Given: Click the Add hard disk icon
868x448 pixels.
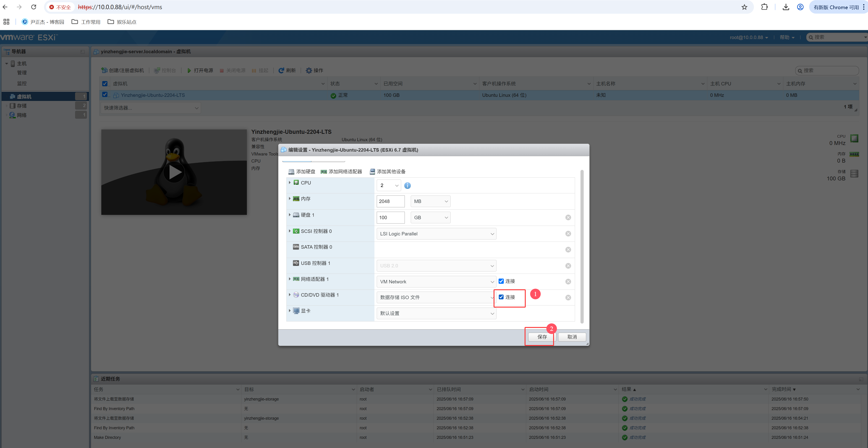Looking at the screenshot, I should [291, 171].
